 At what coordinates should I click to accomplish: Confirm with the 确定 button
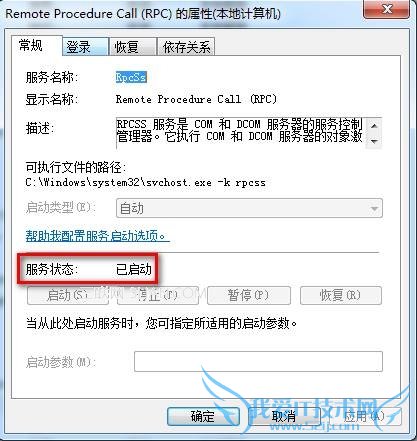203,416
